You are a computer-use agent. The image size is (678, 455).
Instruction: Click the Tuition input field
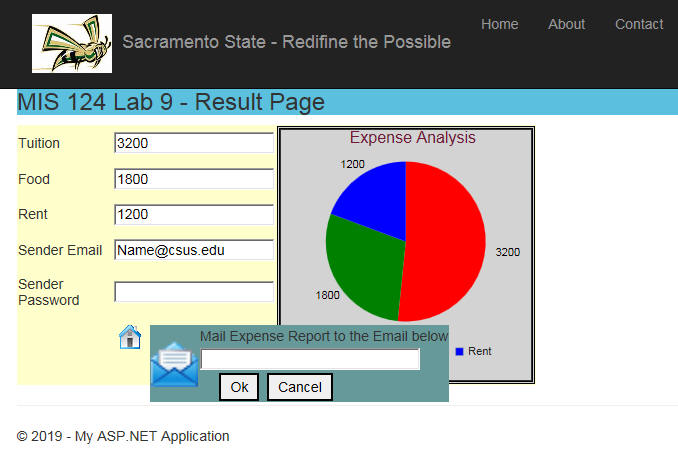(194, 143)
